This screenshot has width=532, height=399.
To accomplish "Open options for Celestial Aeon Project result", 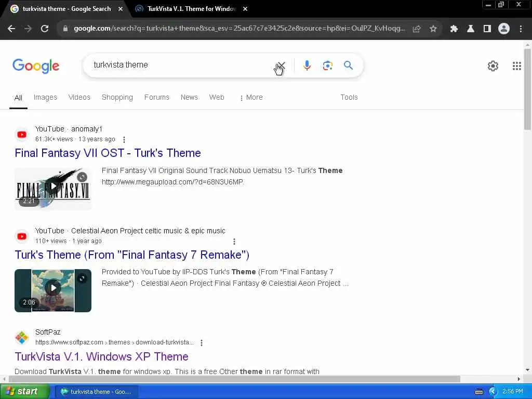I will tap(234, 241).
